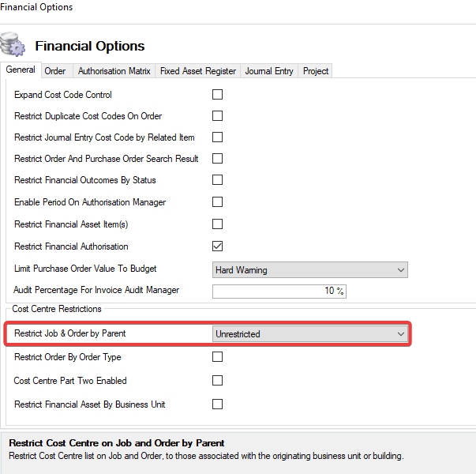Viewport: 476px width, 474px height.
Task: Open the Project tab
Action: (x=316, y=71)
